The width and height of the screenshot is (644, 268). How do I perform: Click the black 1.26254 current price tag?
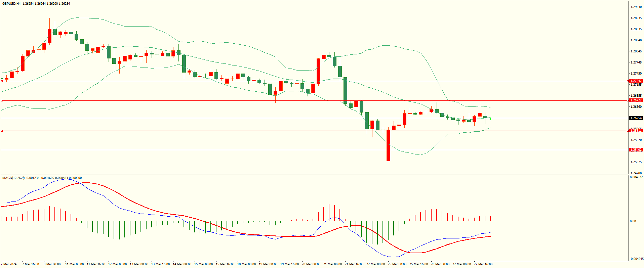pyautogui.click(x=636, y=118)
